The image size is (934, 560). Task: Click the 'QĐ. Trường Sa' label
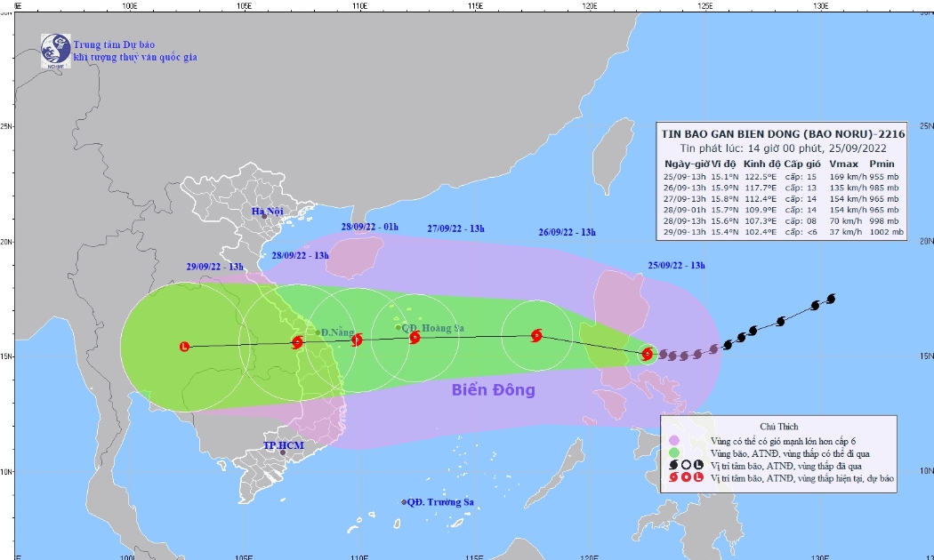(x=441, y=502)
